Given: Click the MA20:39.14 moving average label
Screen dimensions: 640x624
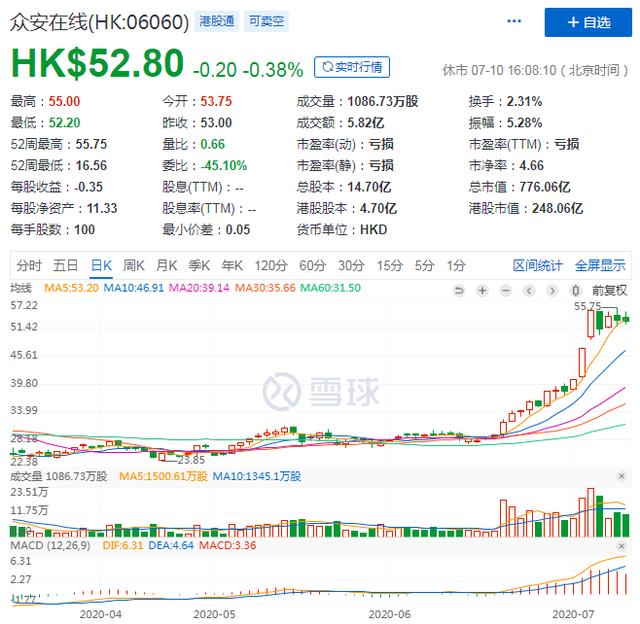Looking at the screenshot, I should [x=199, y=288].
